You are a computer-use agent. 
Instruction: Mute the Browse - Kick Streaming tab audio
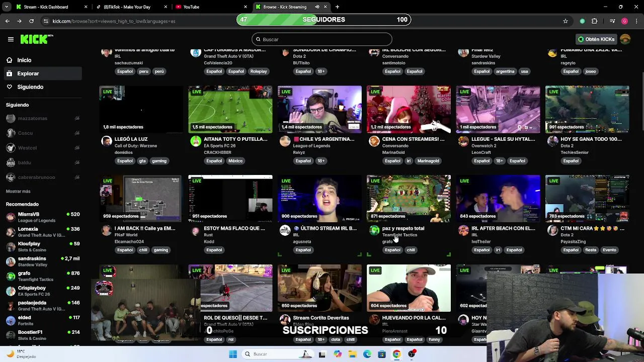pos(317,7)
